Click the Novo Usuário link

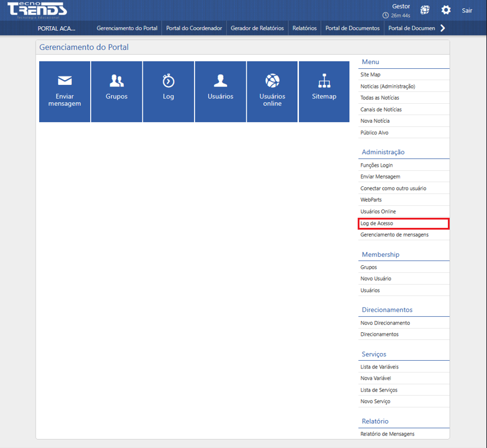tap(375, 278)
